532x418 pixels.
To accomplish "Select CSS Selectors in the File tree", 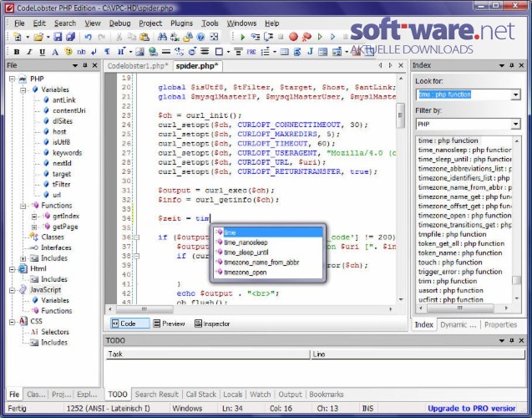I will point(55,332).
